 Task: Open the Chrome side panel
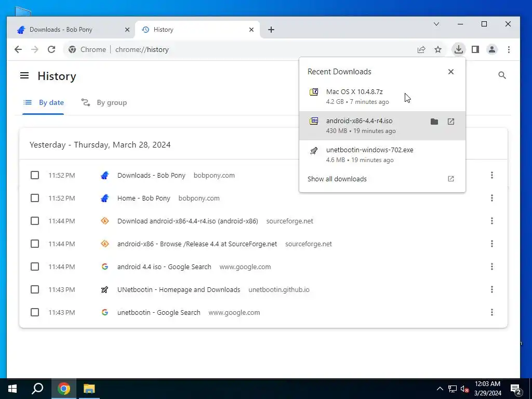point(475,49)
